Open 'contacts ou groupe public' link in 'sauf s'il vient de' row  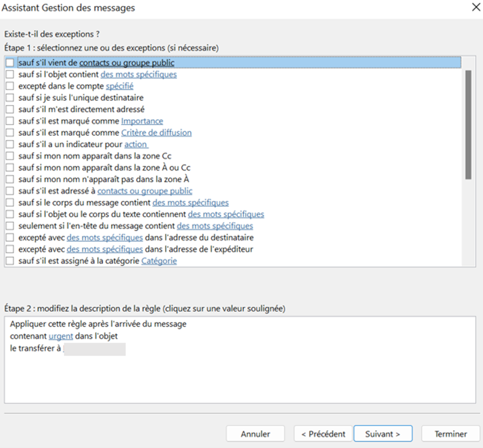click(127, 63)
